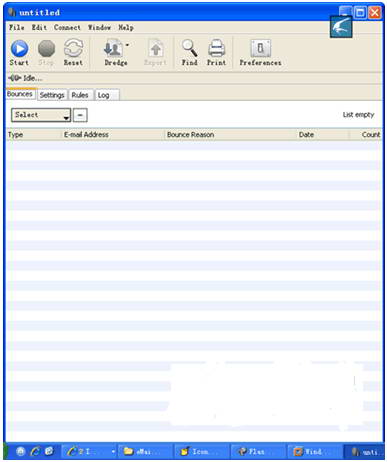Open the Edit menu

point(39,27)
